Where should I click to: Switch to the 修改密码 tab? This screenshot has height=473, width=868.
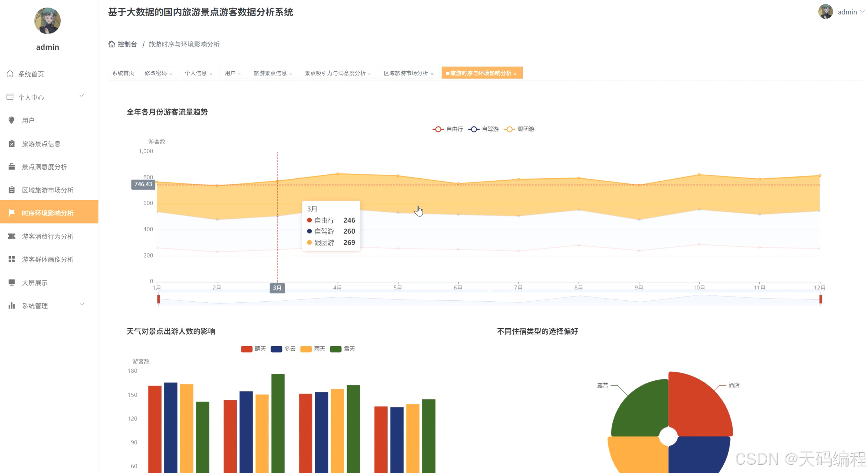[x=156, y=73]
